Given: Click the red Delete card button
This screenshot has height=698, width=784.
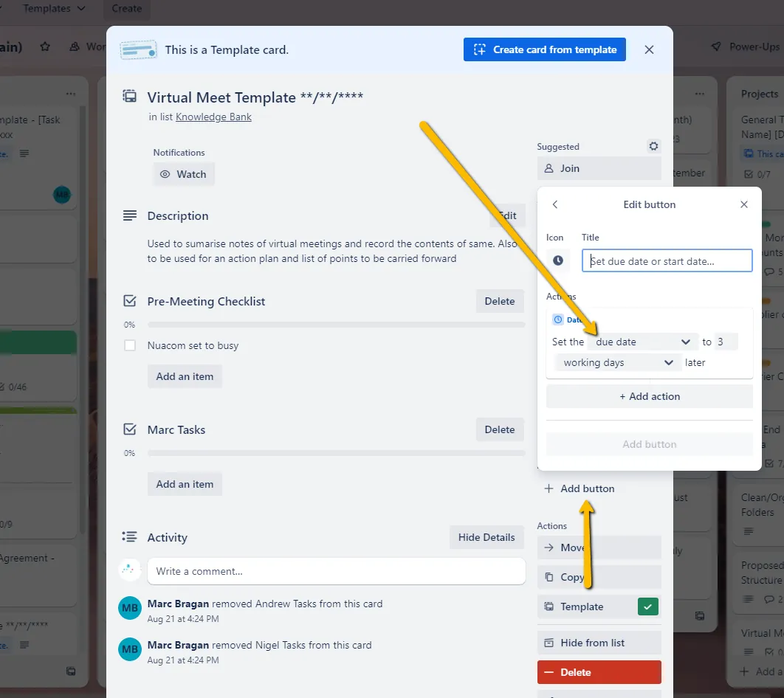Looking at the screenshot, I should pyautogui.click(x=599, y=672).
